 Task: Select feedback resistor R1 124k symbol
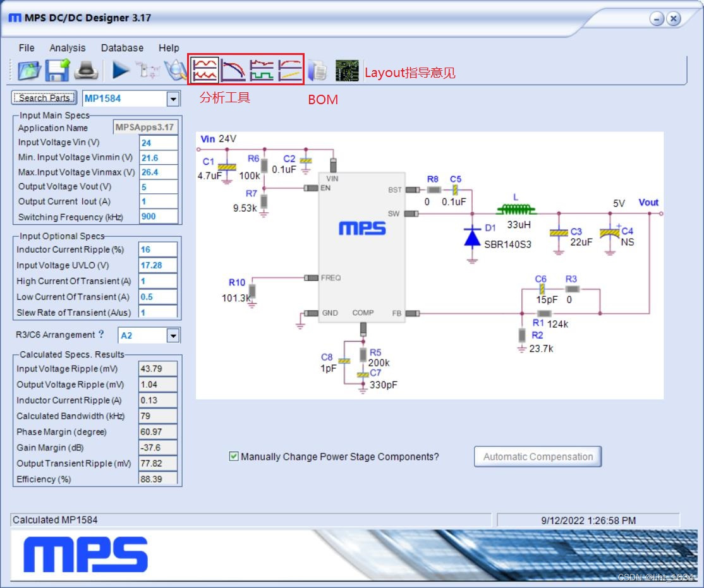point(544,313)
